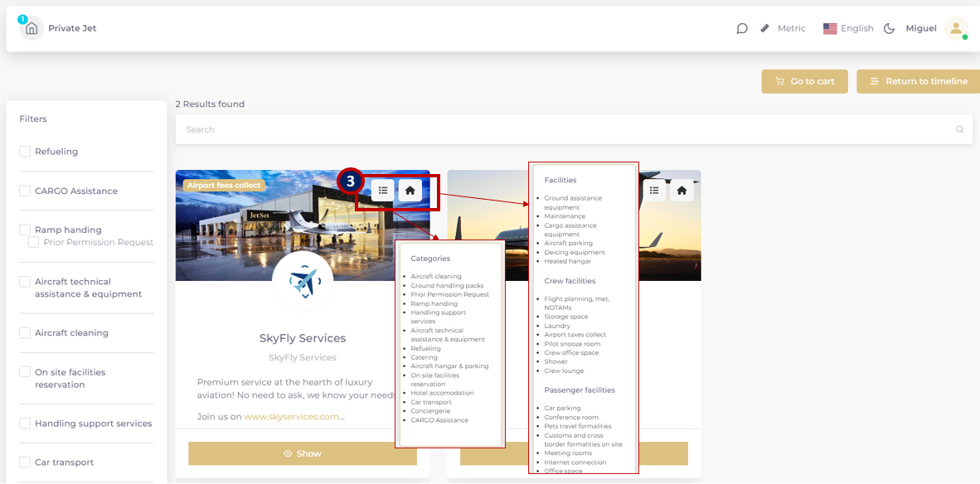Open the chat messages icon
Viewport: 980px width, 484px height.
(x=742, y=28)
